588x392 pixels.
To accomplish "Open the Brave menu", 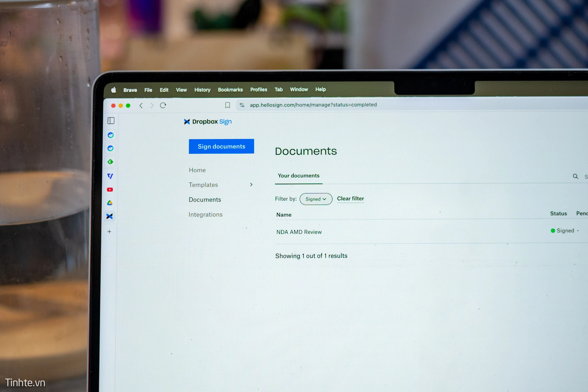I will [x=130, y=90].
